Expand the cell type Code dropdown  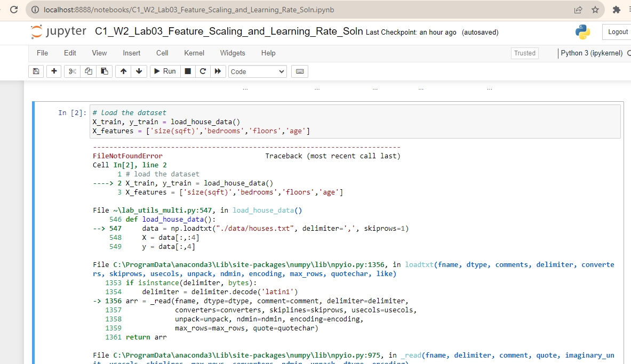pos(257,71)
